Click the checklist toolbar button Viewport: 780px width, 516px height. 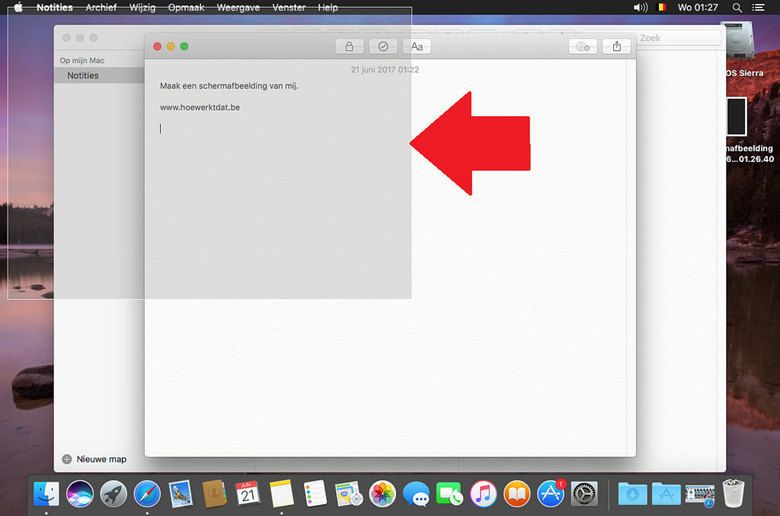point(383,46)
